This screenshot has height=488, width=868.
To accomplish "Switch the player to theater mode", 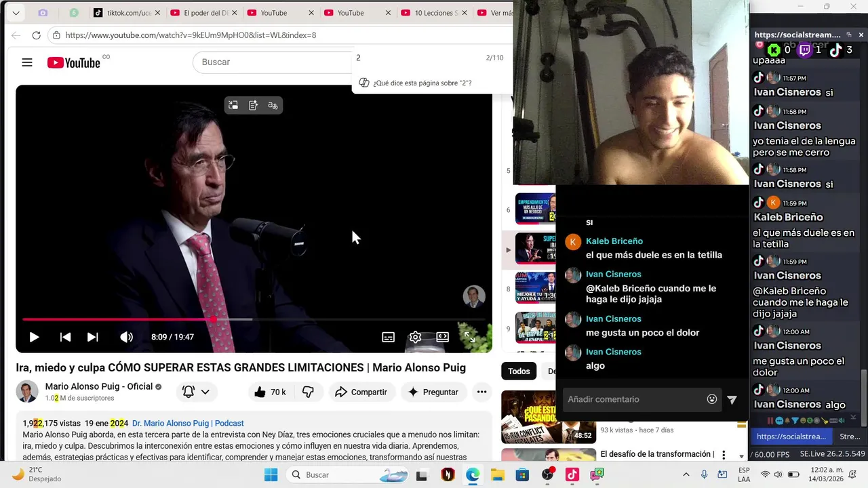I will point(442,337).
